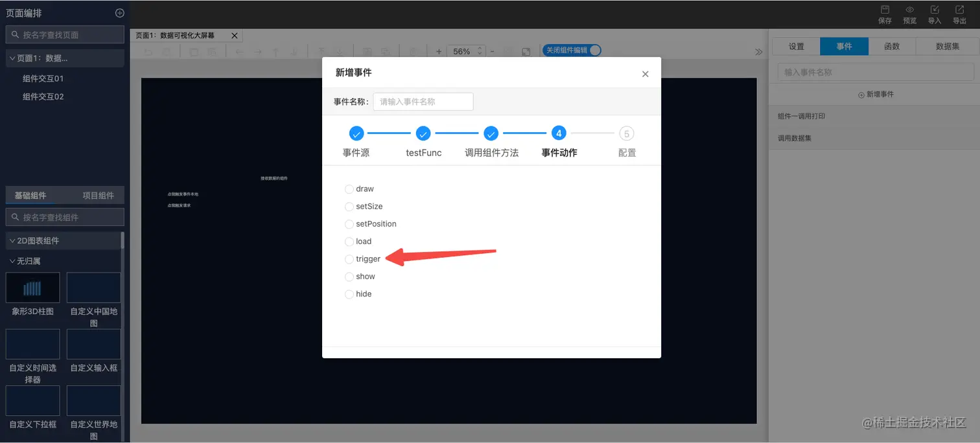
Task: Click the zoom out minus icon
Action: point(493,51)
